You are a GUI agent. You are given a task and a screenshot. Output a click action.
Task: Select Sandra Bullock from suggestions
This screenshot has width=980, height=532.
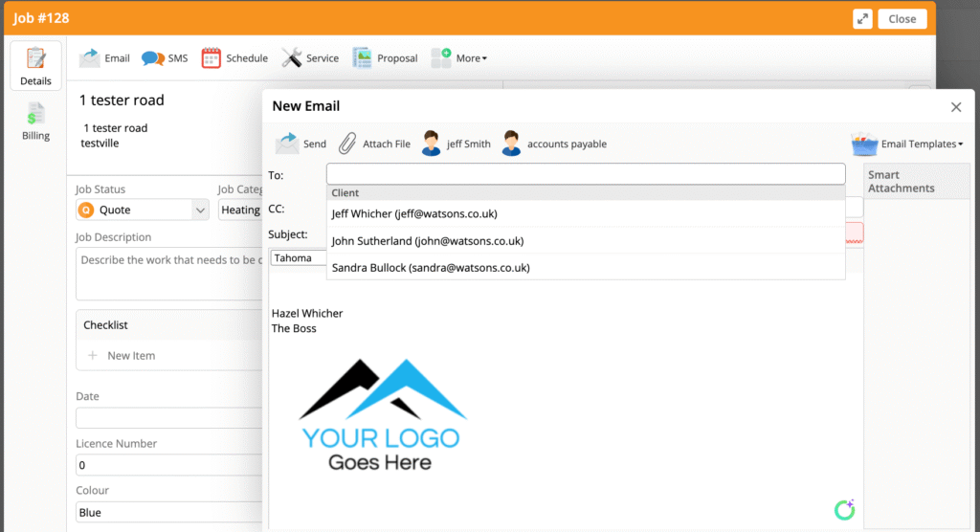point(586,268)
